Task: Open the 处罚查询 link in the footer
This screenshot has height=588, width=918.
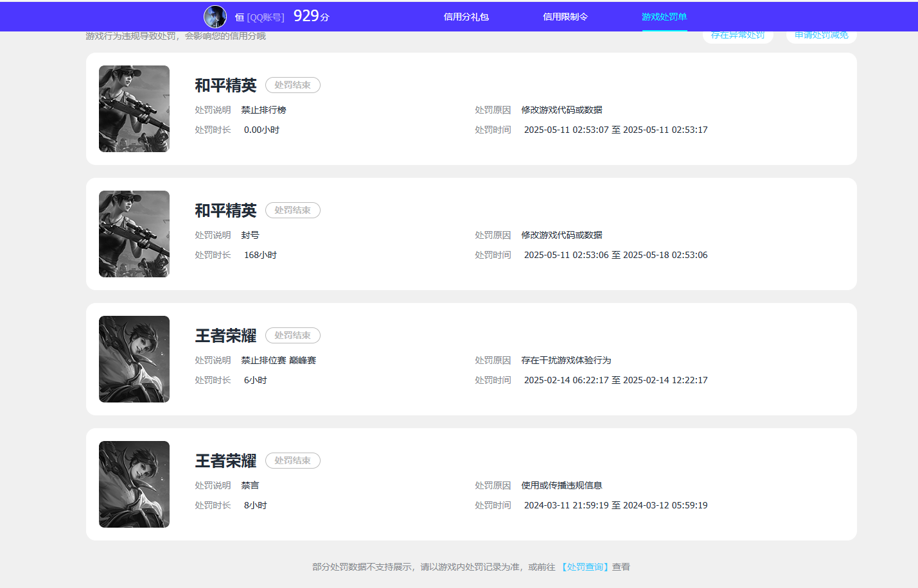Action: pos(585,567)
